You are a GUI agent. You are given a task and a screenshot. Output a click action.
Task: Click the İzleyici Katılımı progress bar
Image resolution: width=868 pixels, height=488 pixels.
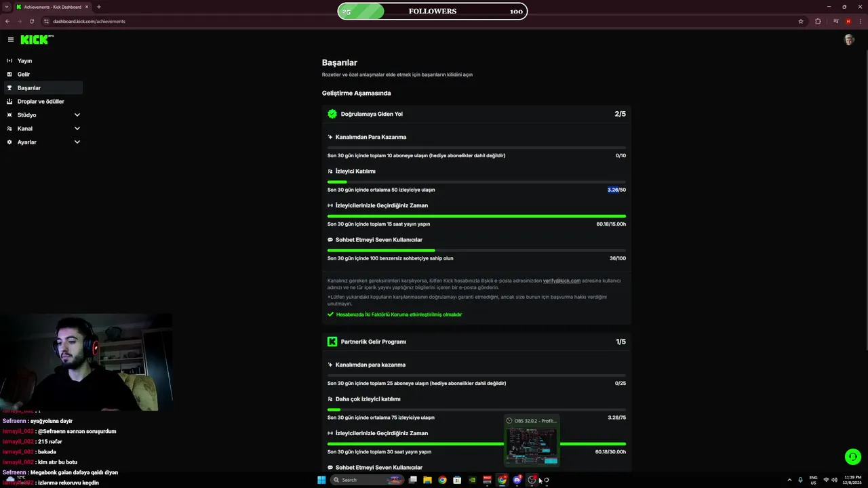tap(477, 182)
